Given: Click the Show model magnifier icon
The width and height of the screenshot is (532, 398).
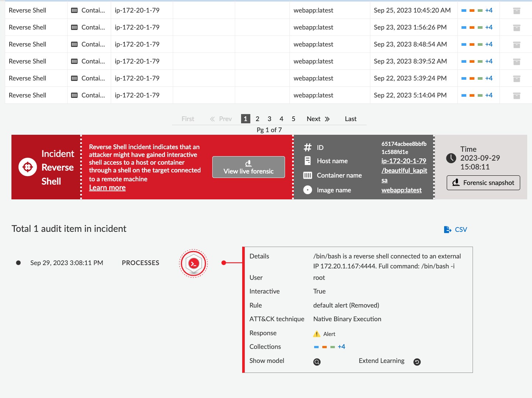Looking at the screenshot, I should coord(317,362).
